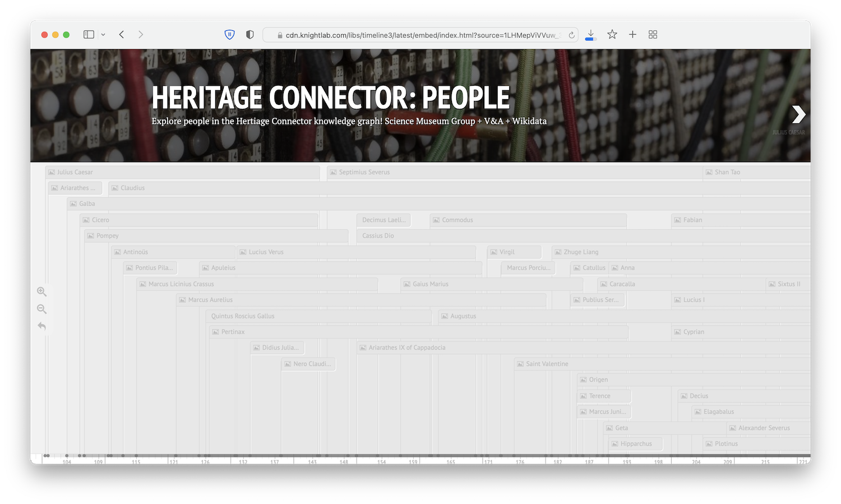Select the Sixtus II marker

(x=788, y=284)
